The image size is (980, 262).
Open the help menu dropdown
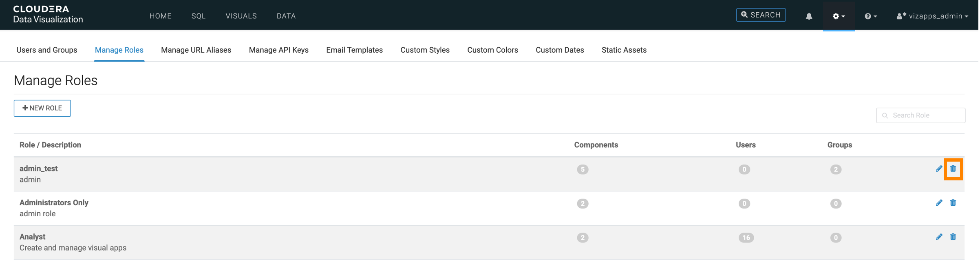pyautogui.click(x=870, y=16)
